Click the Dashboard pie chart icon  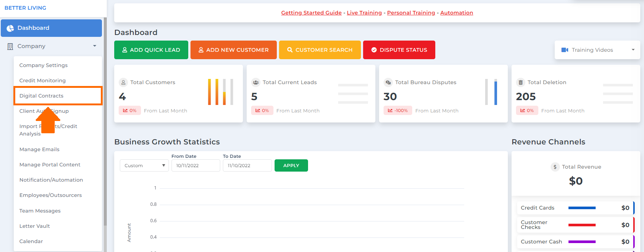coord(10,28)
